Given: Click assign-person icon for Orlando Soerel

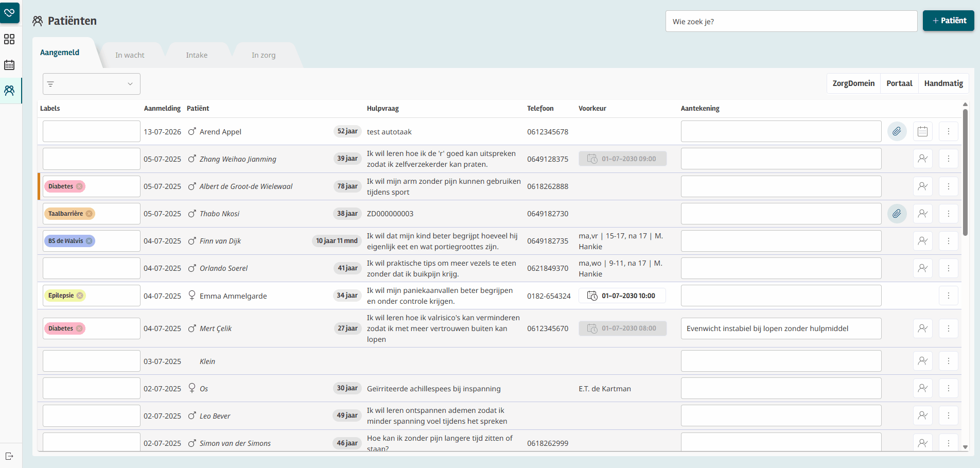Looking at the screenshot, I should pos(923,268).
